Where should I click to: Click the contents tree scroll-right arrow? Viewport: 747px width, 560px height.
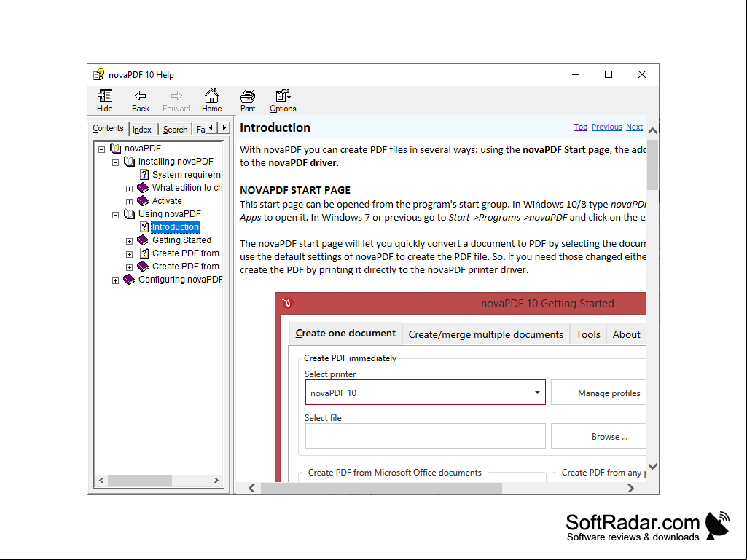pos(216,481)
